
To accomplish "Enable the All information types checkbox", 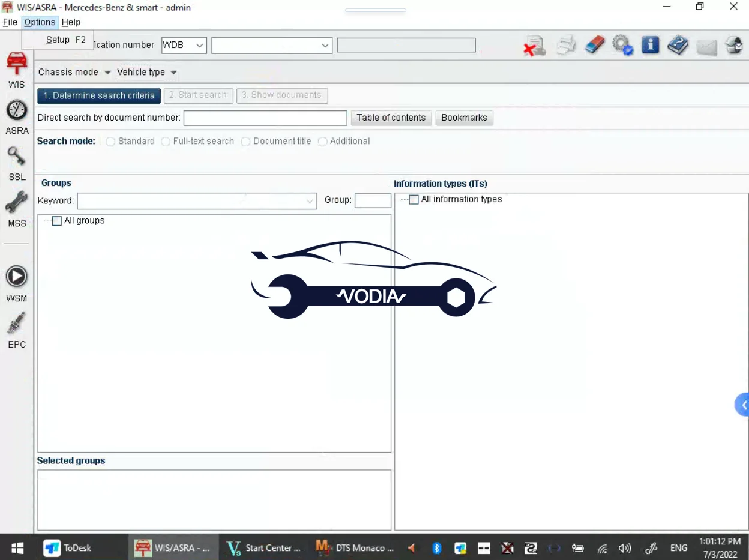I will [414, 200].
